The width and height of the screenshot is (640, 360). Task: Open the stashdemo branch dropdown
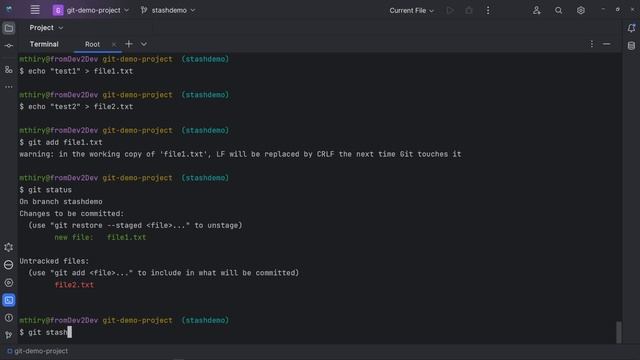(168, 10)
